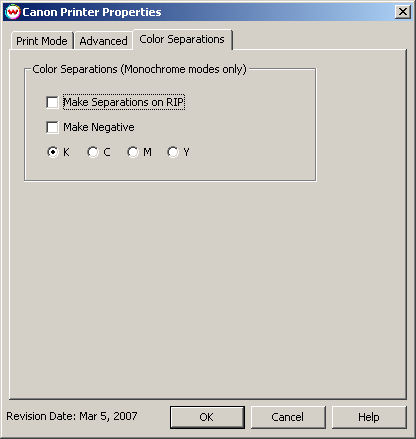Click the Cancel button
This screenshot has width=416, height=439.
click(x=288, y=417)
